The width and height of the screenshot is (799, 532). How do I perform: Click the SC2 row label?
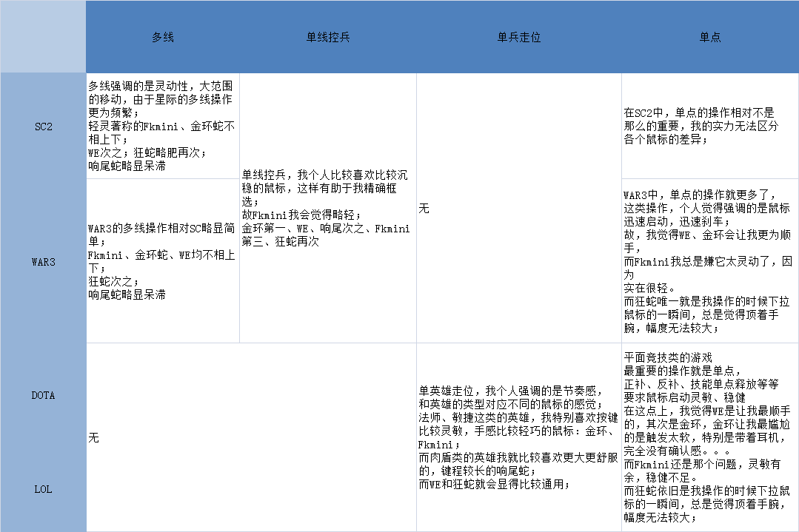coord(43,127)
